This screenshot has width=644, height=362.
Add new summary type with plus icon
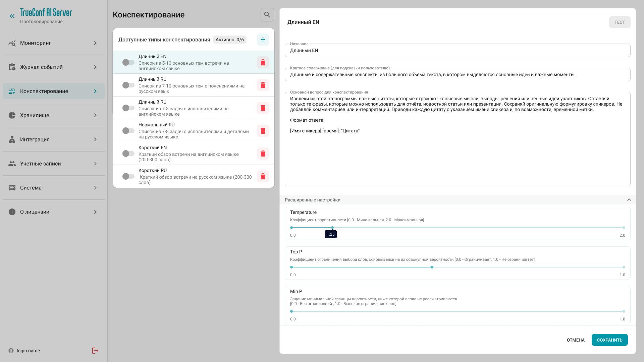(263, 40)
